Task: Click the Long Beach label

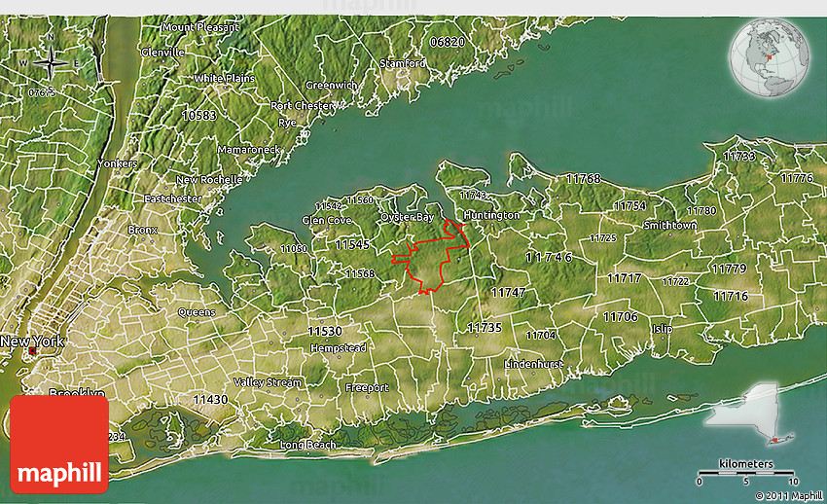Action: pyautogui.click(x=307, y=445)
